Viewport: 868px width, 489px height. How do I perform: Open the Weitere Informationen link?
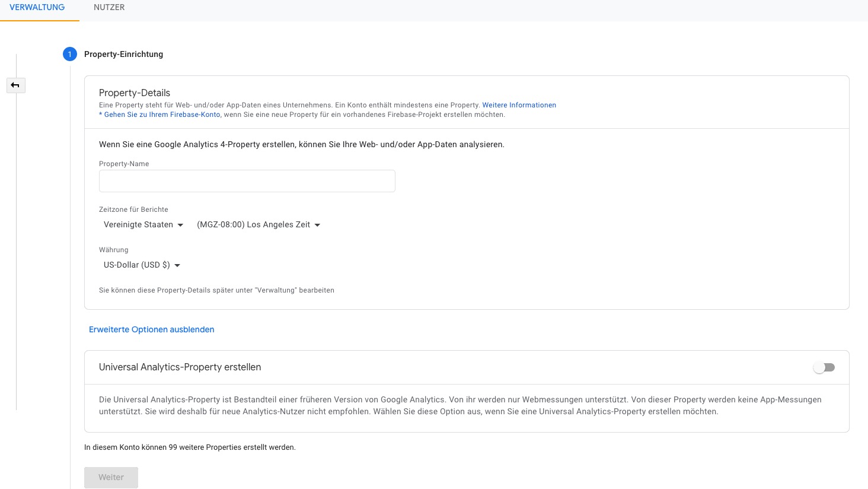click(x=519, y=105)
